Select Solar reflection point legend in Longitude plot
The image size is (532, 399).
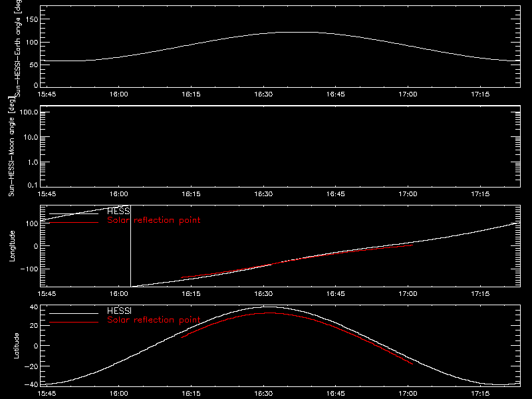pos(154,220)
